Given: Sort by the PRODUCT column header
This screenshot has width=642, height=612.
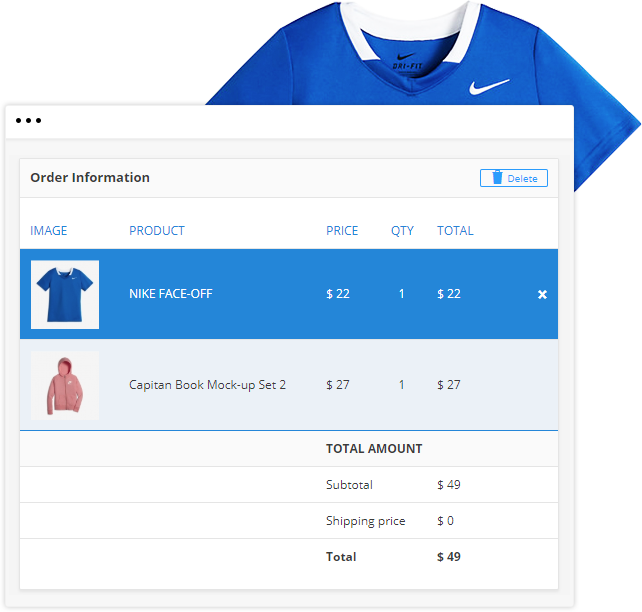Looking at the screenshot, I should [x=157, y=230].
